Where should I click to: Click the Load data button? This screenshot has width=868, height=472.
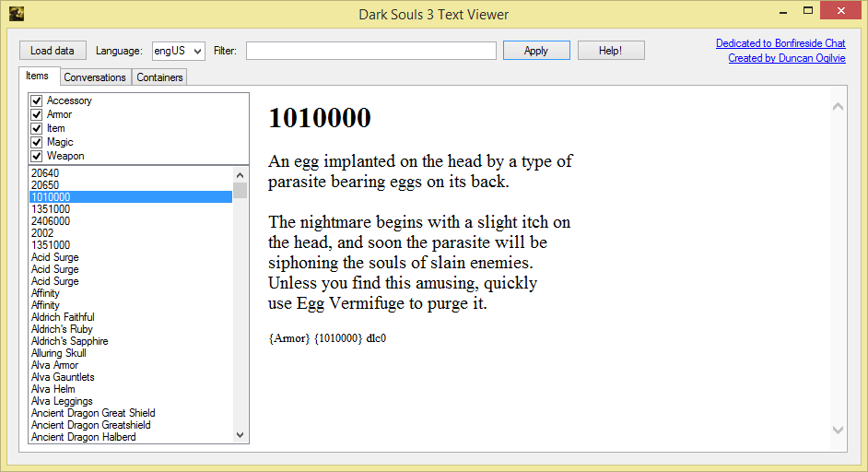click(x=53, y=51)
